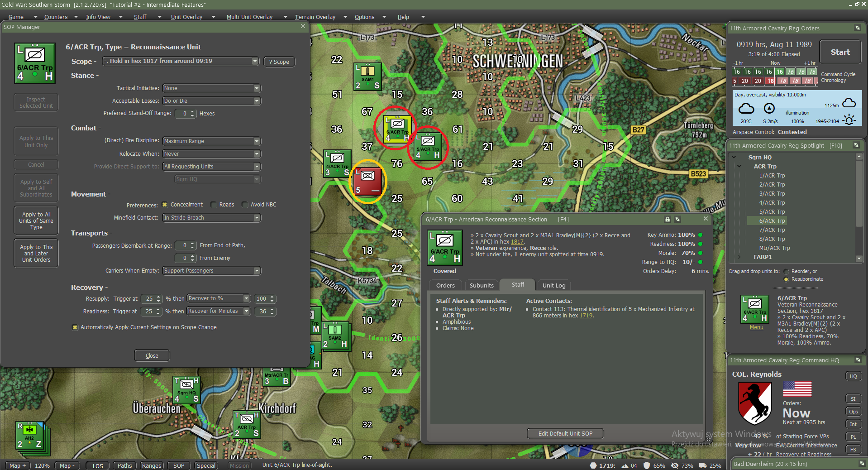Open the Relocate When dropdown

click(212, 154)
